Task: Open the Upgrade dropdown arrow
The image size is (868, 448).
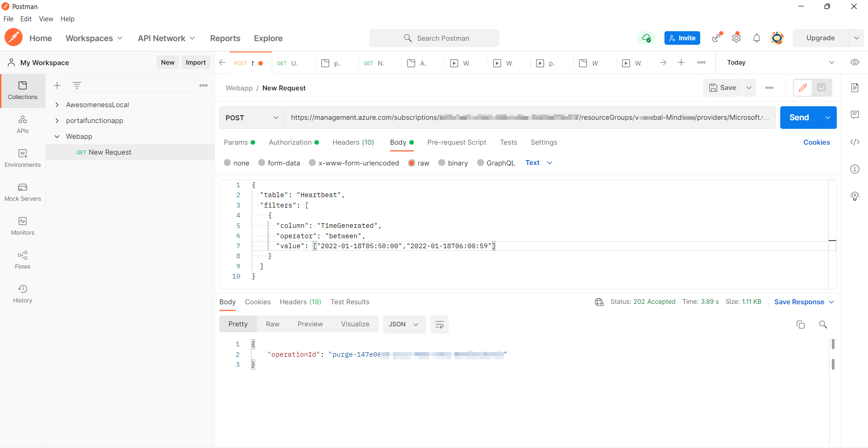Action: tap(856, 38)
